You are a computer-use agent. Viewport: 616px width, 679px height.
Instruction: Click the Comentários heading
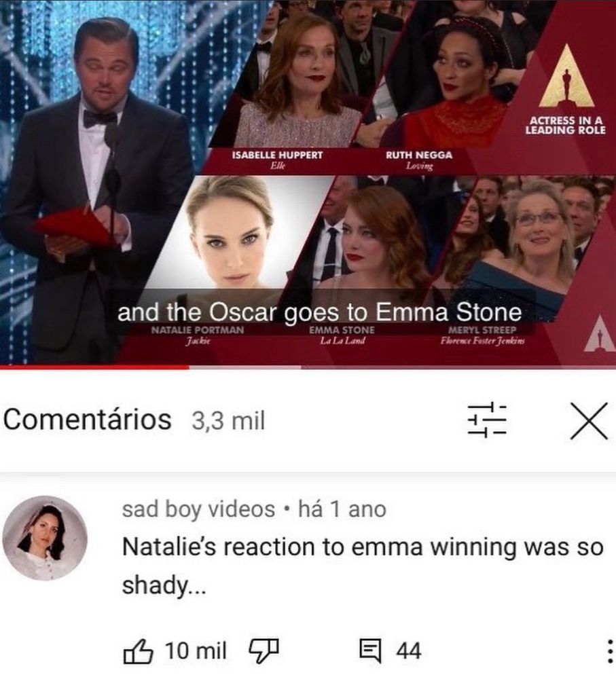87,420
